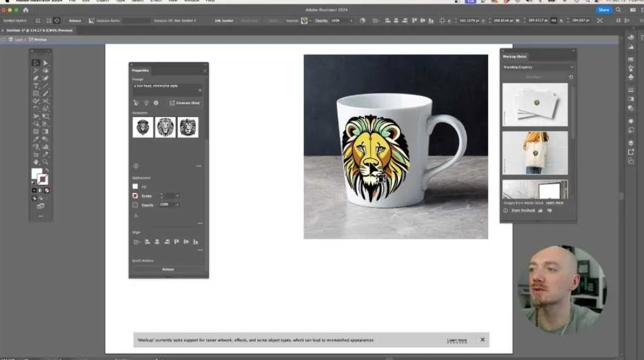Click the thumbs down feedback icon
644x360 pixels.
point(550,210)
